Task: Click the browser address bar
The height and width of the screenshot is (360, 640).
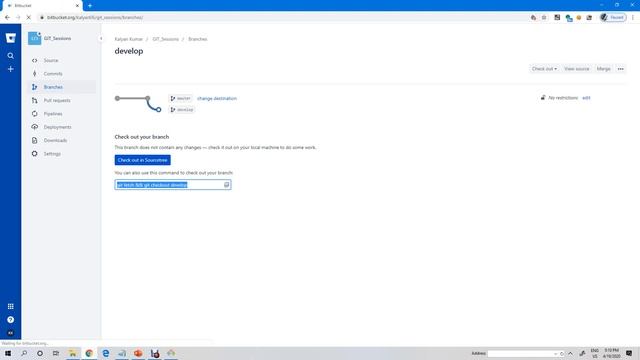Action: point(282,18)
